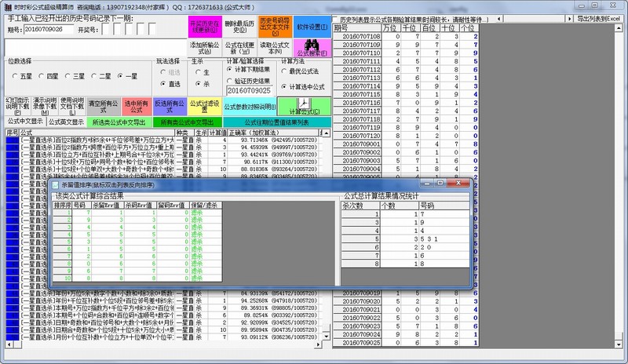This screenshot has height=364, width=628.
Task: Switch to 公式中文显示 tab
Action: point(25,122)
